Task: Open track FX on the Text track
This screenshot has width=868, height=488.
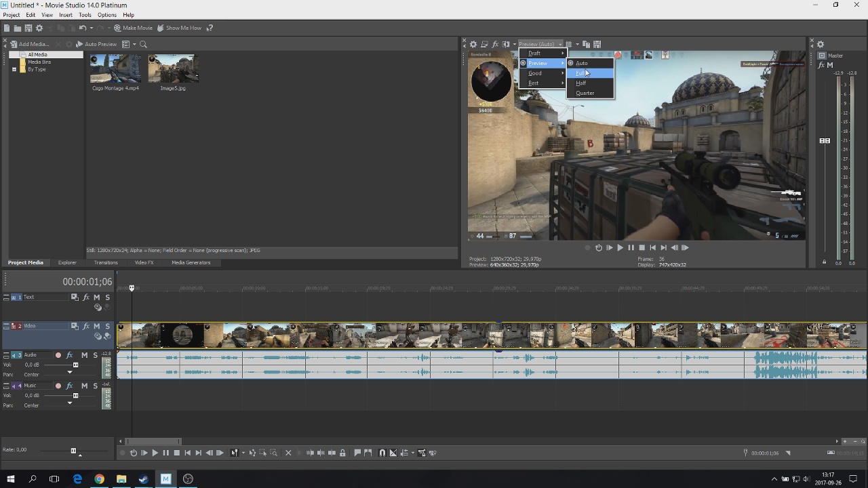Action: click(x=86, y=298)
